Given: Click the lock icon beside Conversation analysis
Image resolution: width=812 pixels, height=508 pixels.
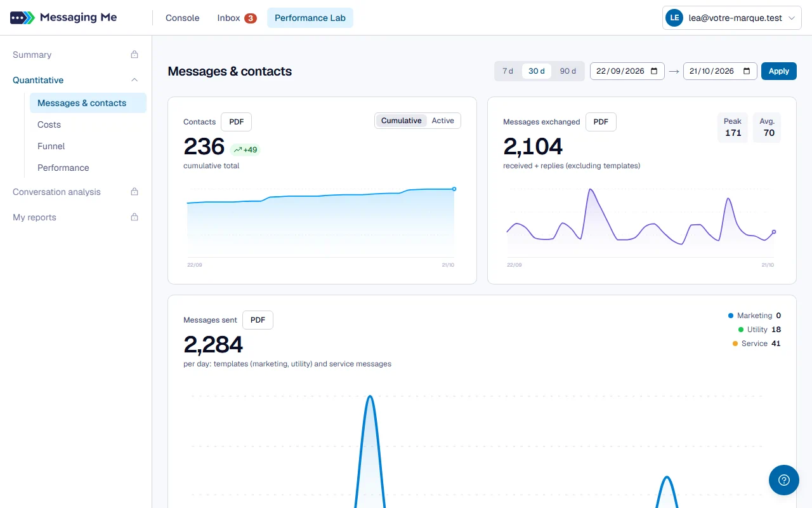Looking at the screenshot, I should pos(134,192).
